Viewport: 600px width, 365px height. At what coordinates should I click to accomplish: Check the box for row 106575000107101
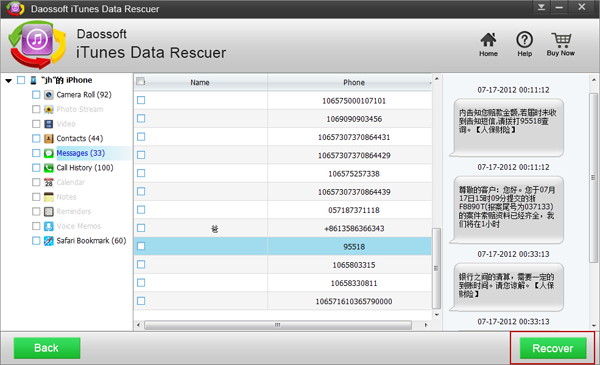point(141,100)
